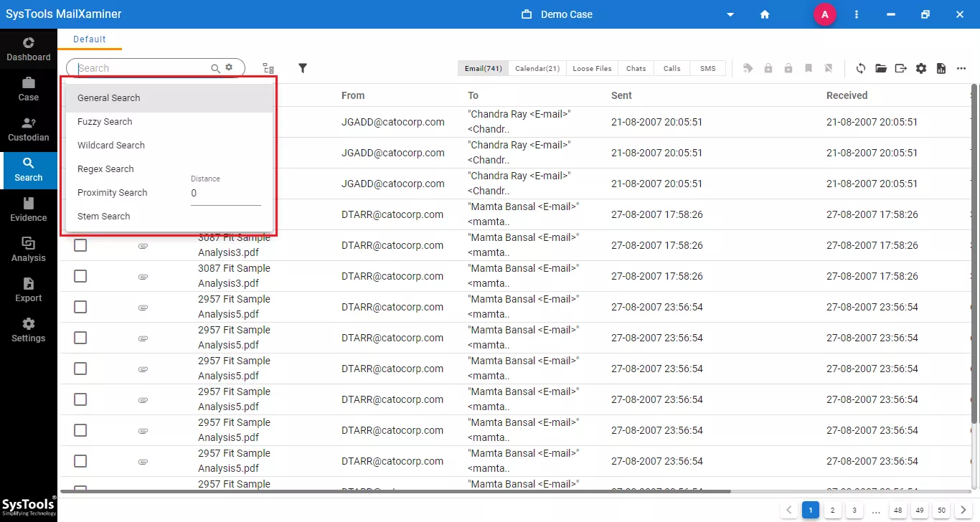Screen dimensions: 980x522
Task: Refresh the email list
Action: (861, 68)
